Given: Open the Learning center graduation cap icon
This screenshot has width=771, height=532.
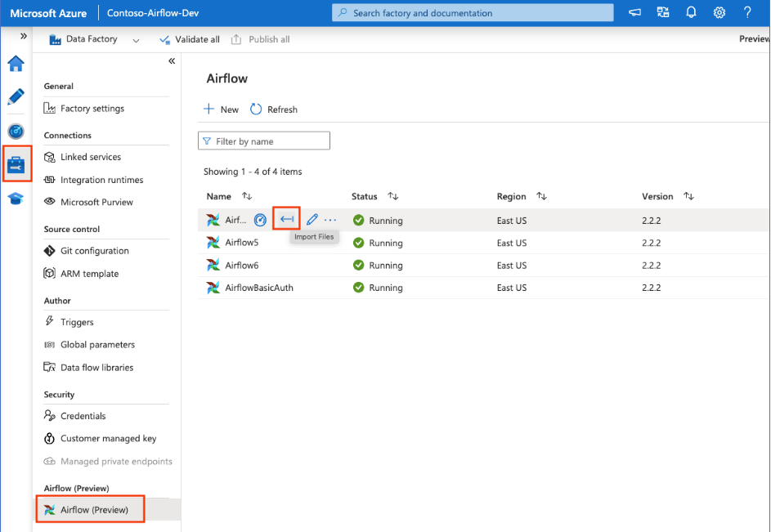Looking at the screenshot, I should [16, 199].
